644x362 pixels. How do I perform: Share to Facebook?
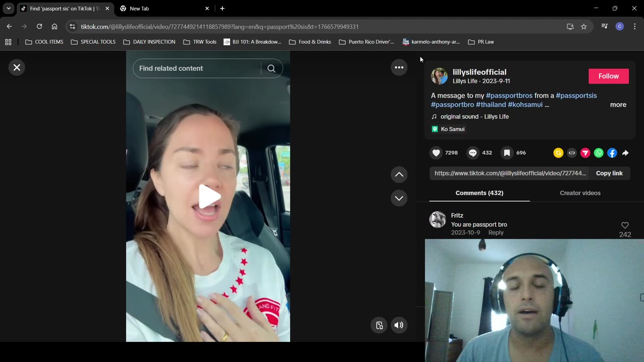coord(612,153)
